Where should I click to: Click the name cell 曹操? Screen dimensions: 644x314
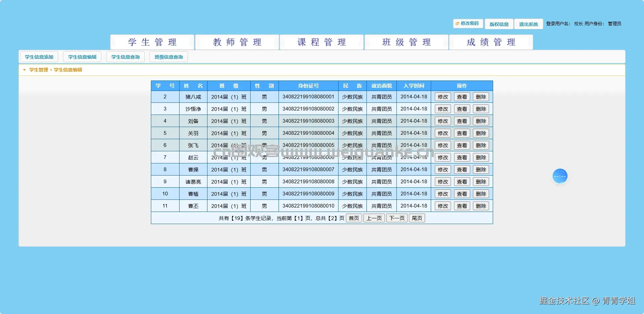[x=193, y=170]
